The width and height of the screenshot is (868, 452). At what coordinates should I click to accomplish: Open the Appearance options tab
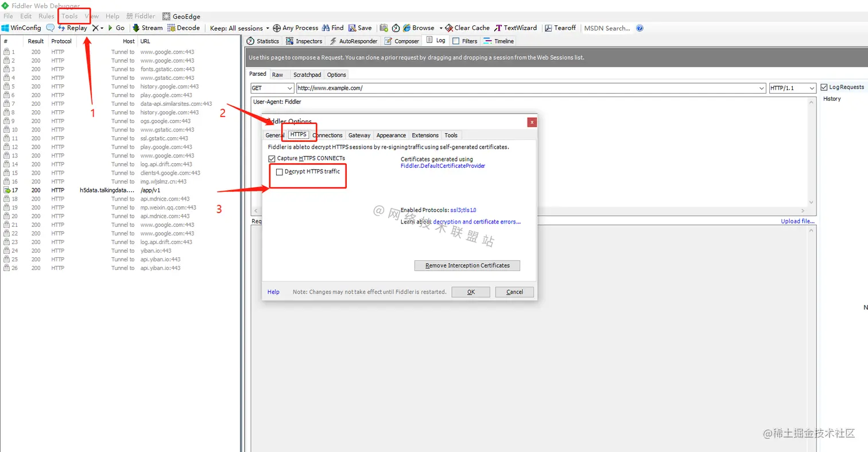pyautogui.click(x=392, y=136)
